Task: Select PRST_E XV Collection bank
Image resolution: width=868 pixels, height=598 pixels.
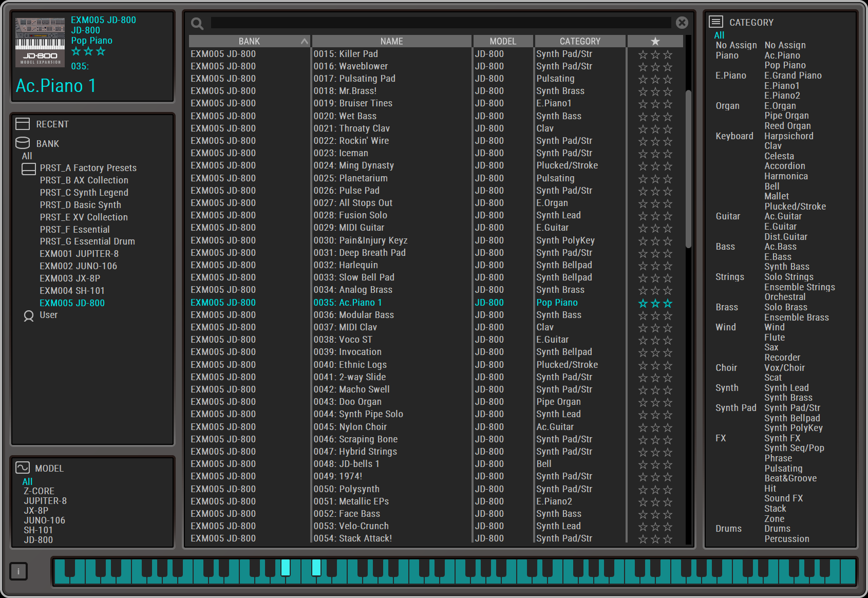Action: (84, 217)
